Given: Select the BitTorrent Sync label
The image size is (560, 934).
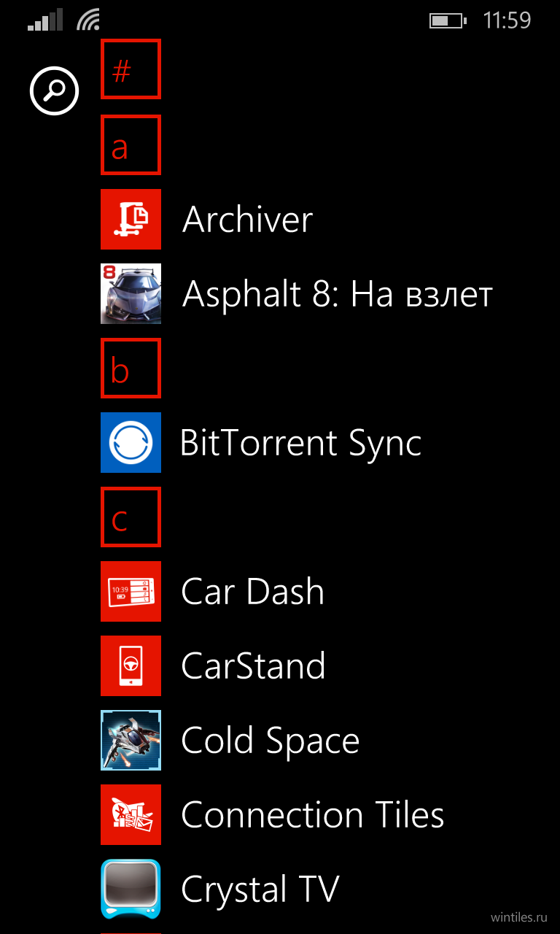Looking at the screenshot, I should tap(301, 444).
